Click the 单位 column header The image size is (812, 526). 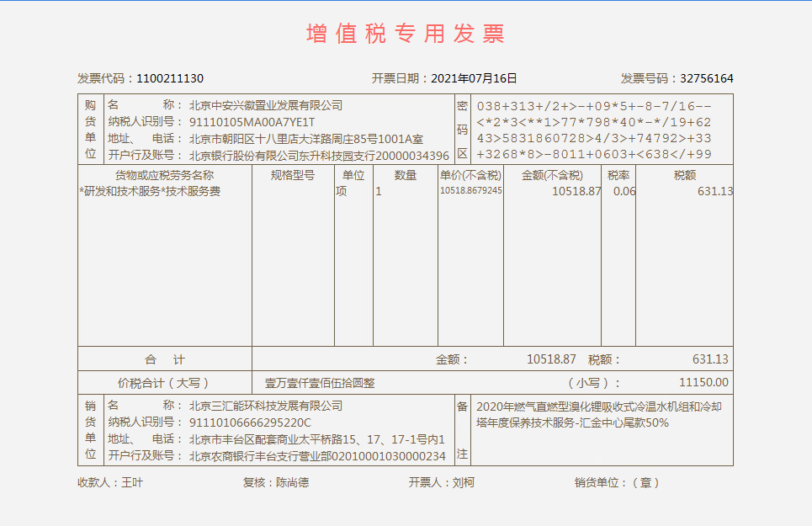(353, 176)
